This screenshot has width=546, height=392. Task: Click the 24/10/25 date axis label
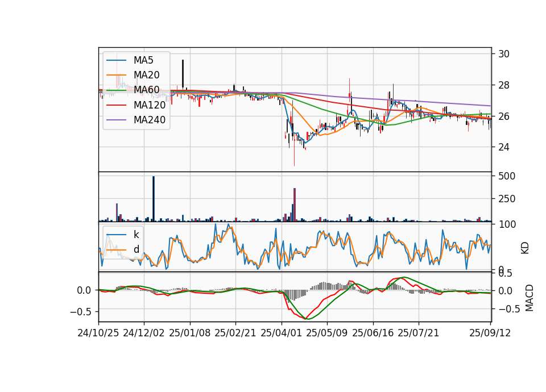[x=98, y=333]
